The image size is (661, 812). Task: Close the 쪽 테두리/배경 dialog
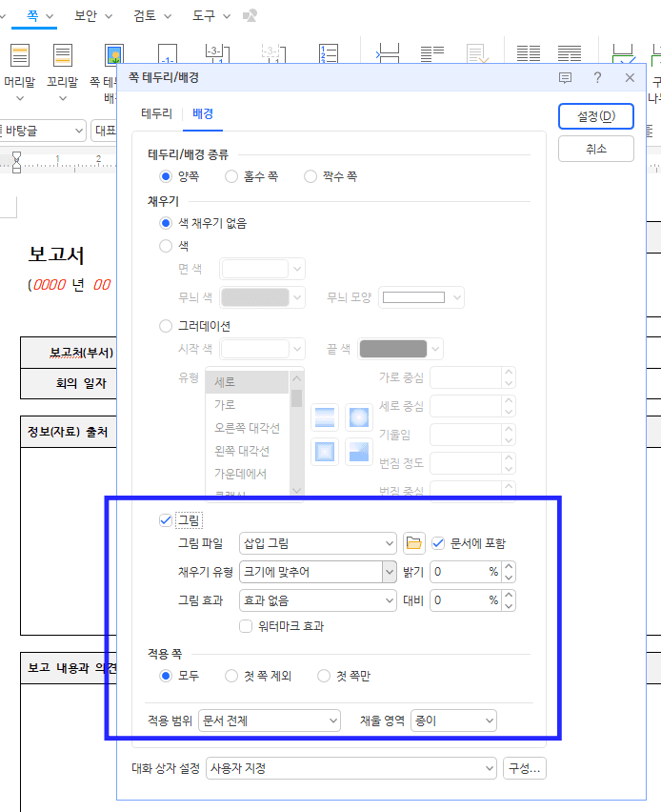pyautogui.click(x=630, y=78)
